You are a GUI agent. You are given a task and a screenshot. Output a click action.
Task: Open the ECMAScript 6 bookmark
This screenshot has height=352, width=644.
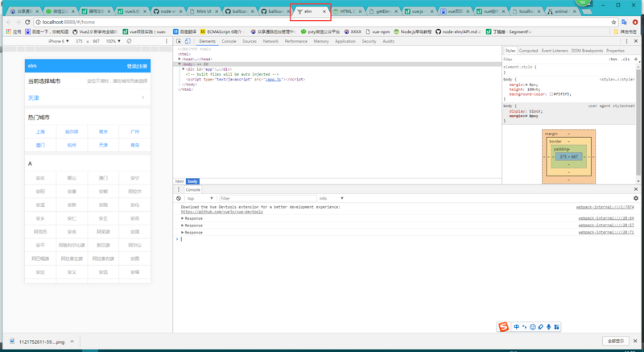tap(222, 31)
